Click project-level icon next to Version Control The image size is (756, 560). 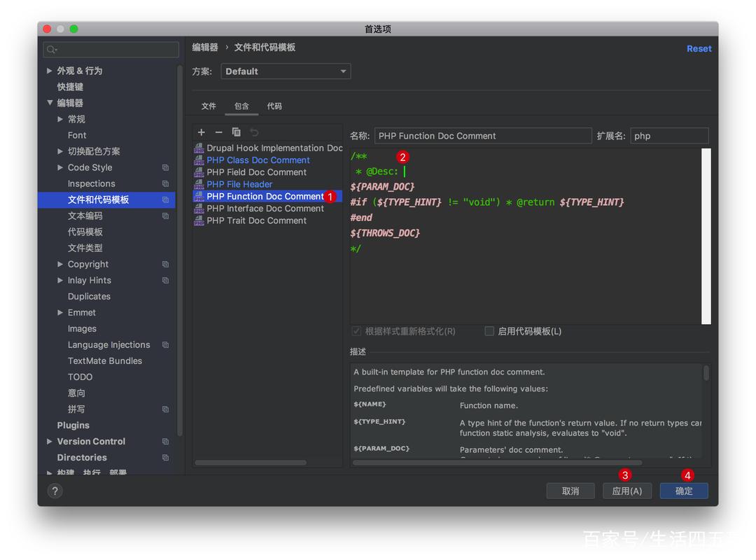click(x=165, y=441)
